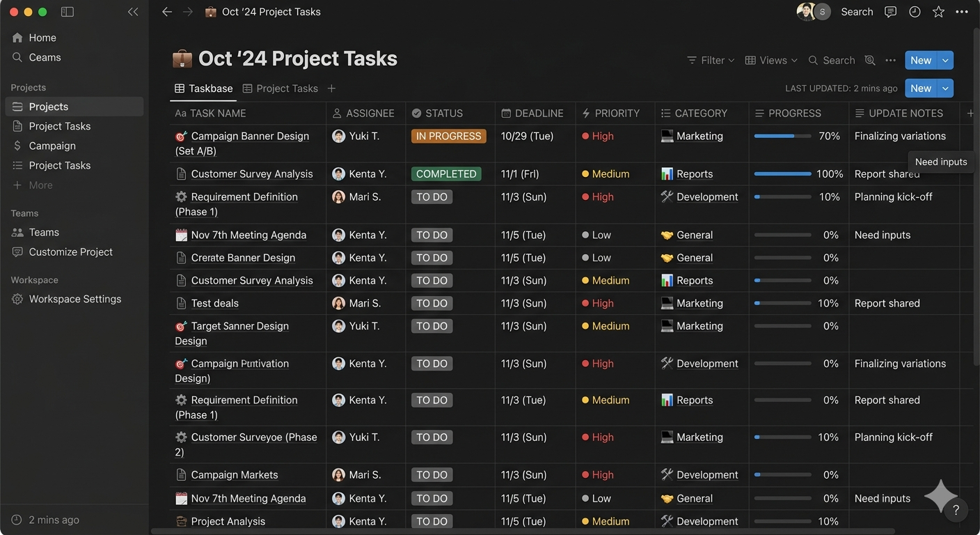Open the Filter dropdown
The width and height of the screenshot is (980, 535).
tap(711, 61)
